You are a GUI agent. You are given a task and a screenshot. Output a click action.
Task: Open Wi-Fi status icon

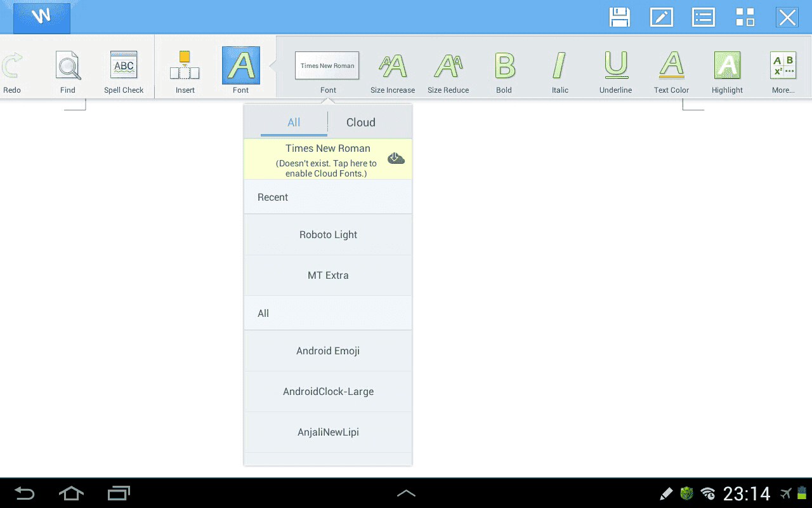tap(708, 493)
